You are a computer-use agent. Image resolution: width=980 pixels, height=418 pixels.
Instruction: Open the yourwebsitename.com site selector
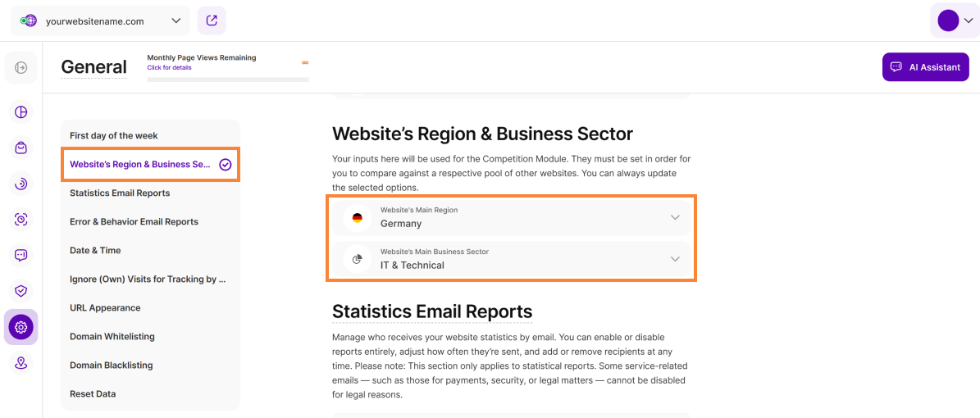tap(100, 20)
